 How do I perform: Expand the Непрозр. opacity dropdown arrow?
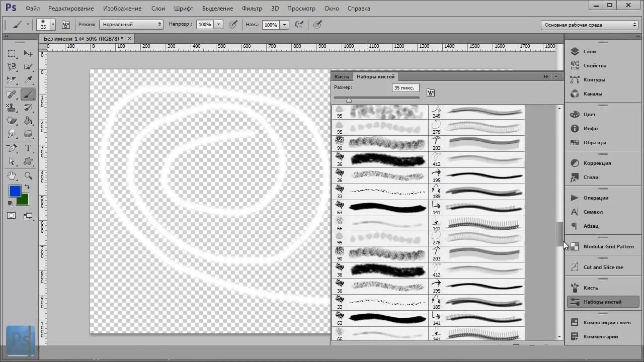(219, 24)
